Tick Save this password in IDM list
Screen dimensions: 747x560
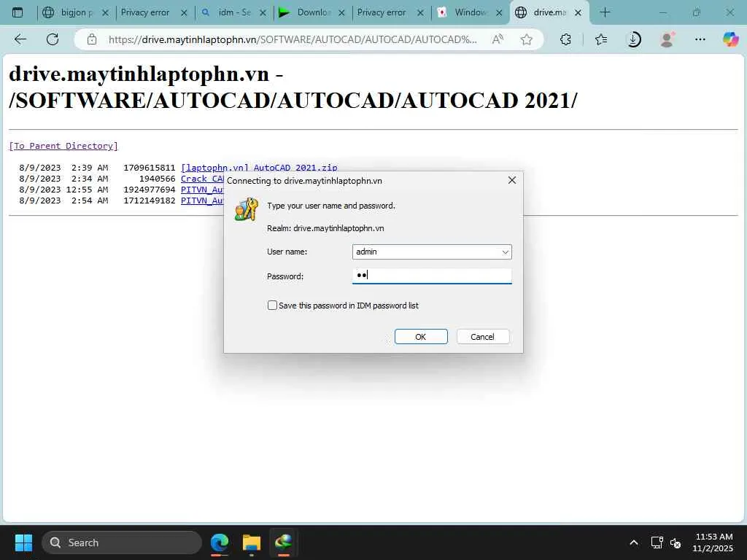click(273, 306)
